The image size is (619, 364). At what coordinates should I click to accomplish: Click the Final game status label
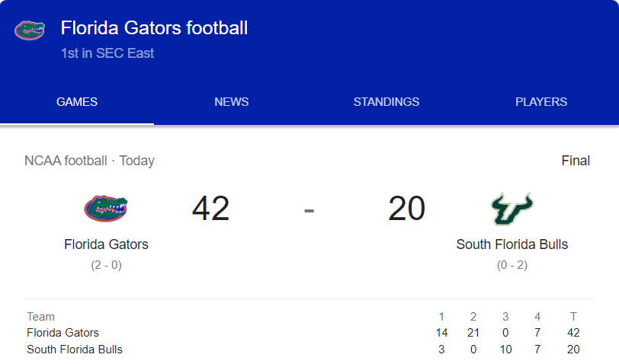click(576, 161)
